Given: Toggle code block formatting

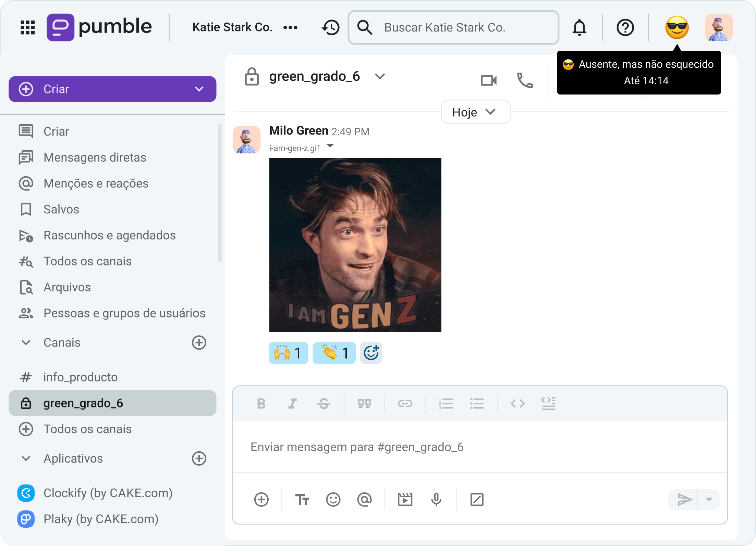Looking at the screenshot, I should pos(549,404).
